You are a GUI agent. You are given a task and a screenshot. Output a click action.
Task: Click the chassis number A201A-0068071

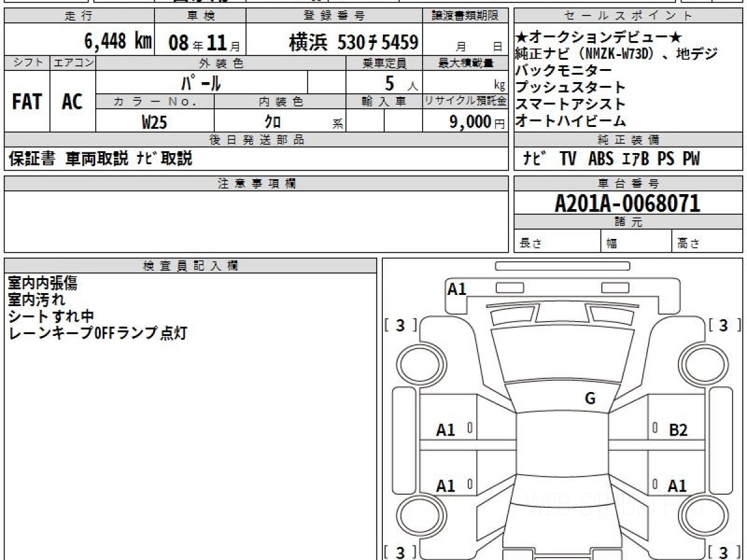click(628, 203)
